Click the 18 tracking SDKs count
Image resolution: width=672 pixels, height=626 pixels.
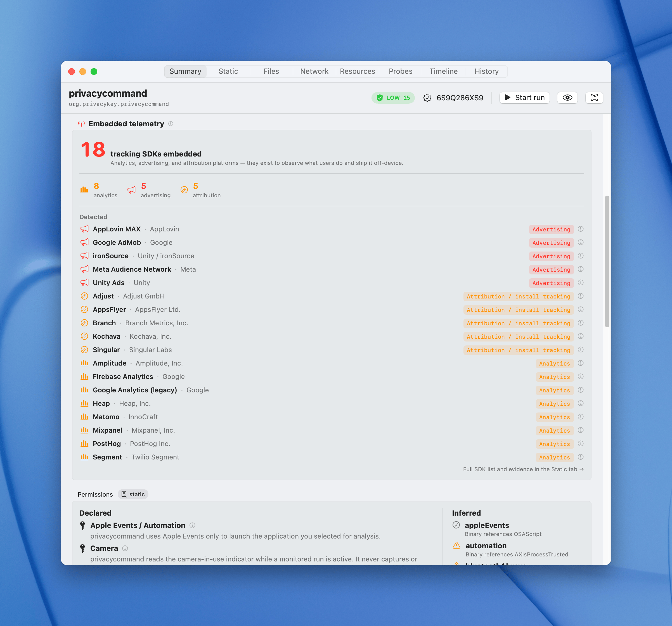click(x=93, y=150)
